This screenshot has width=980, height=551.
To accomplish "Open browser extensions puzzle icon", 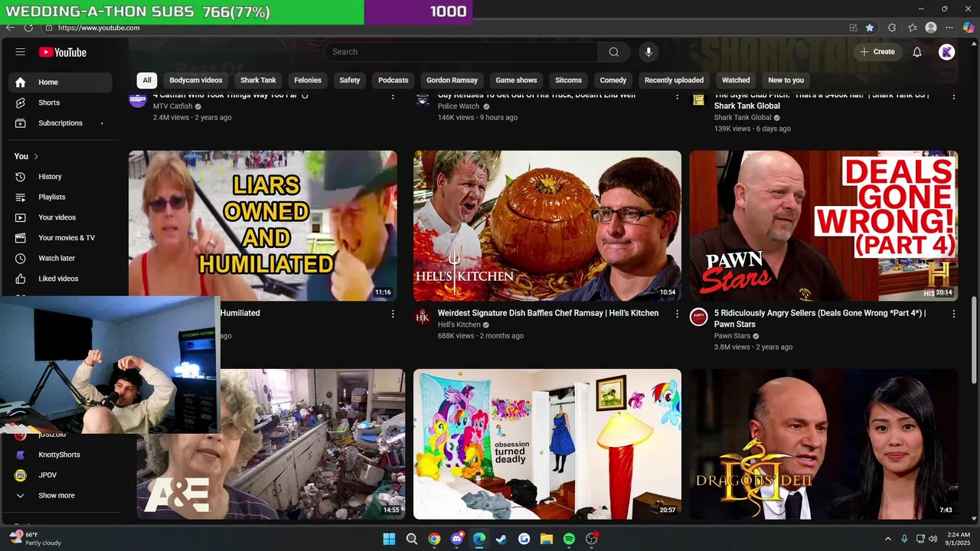I will click(x=892, y=28).
